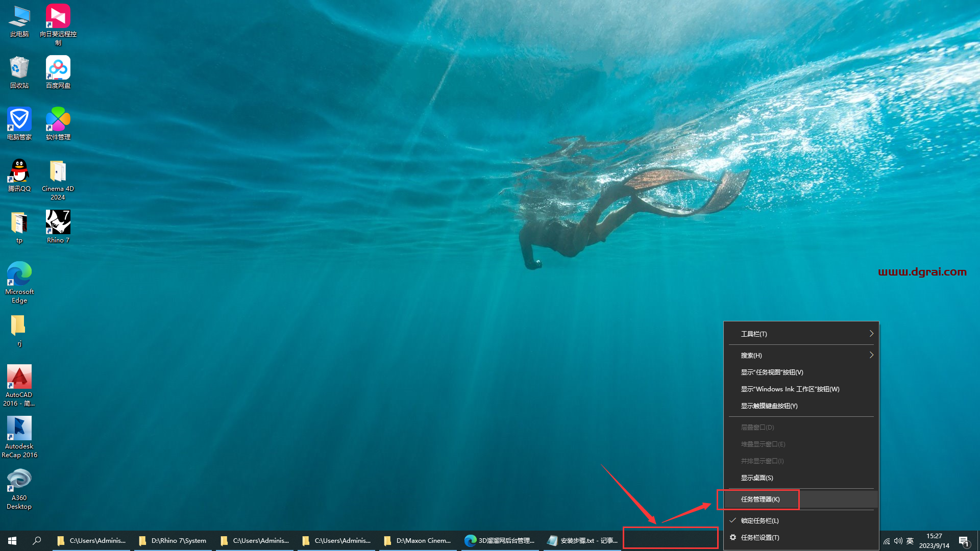Choose 显示桌面(S) from context menu
The image size is (980, 551).
801,478
